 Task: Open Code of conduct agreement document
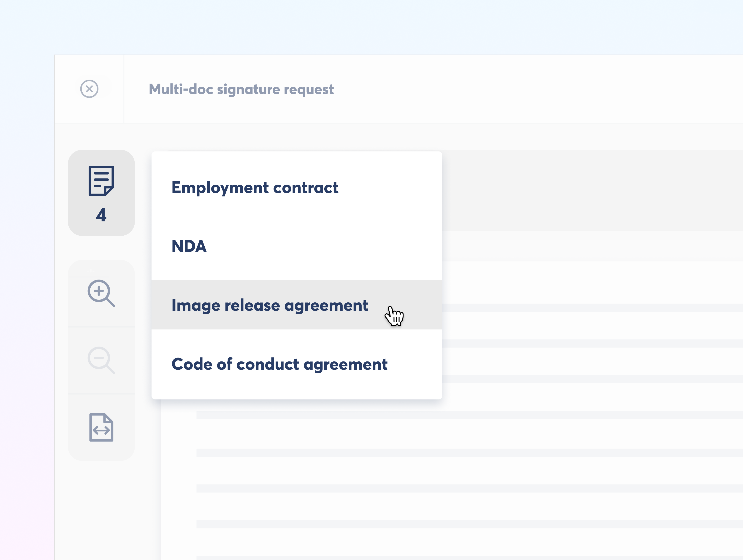pyautogui.click(x=297, y=364)
